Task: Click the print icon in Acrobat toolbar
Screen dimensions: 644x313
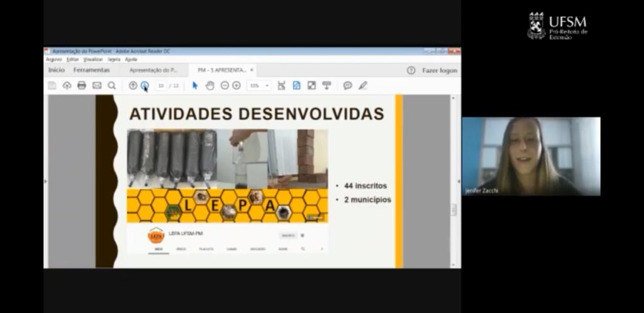Action: pyautogui.click(x=82, y=85)
